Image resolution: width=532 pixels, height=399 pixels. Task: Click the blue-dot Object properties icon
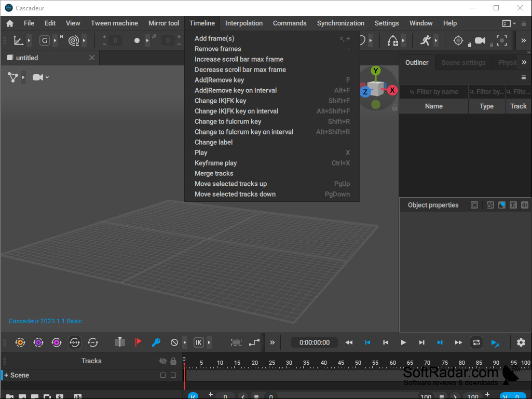coord(502,205)
